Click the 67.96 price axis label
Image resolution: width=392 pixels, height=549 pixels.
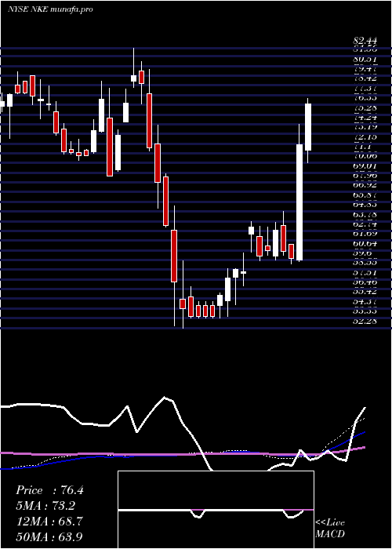pyautogui.click(x=365, y=174)
